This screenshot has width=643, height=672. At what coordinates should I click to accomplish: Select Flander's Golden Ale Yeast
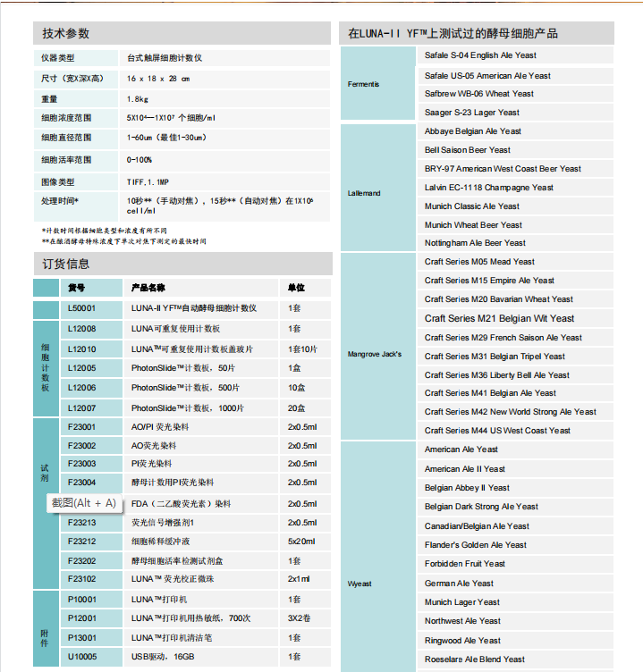[x=475, y=545]
